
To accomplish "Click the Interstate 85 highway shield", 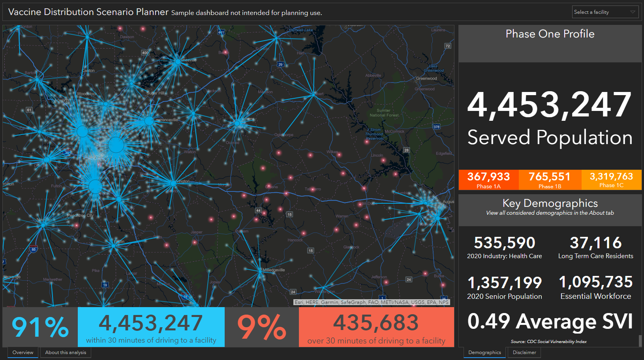I will (34, 249).
